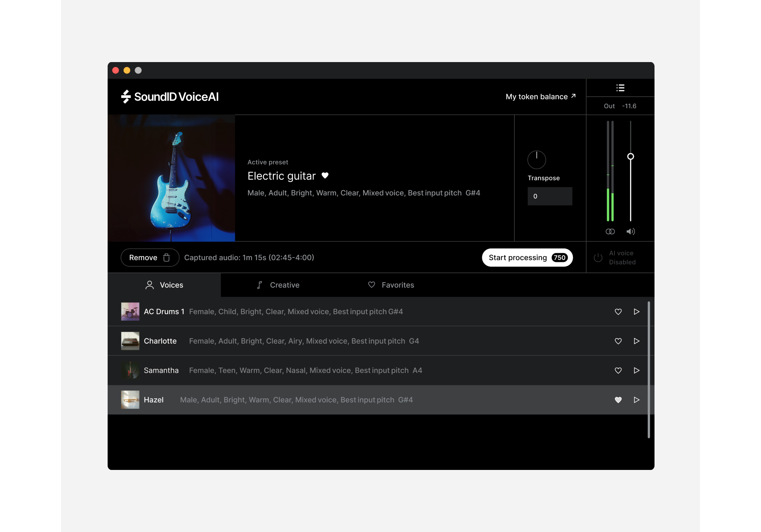The image size is (761, 532).
Task: Click the Out -11.6 level readout
Action: (x=620, y=106)
